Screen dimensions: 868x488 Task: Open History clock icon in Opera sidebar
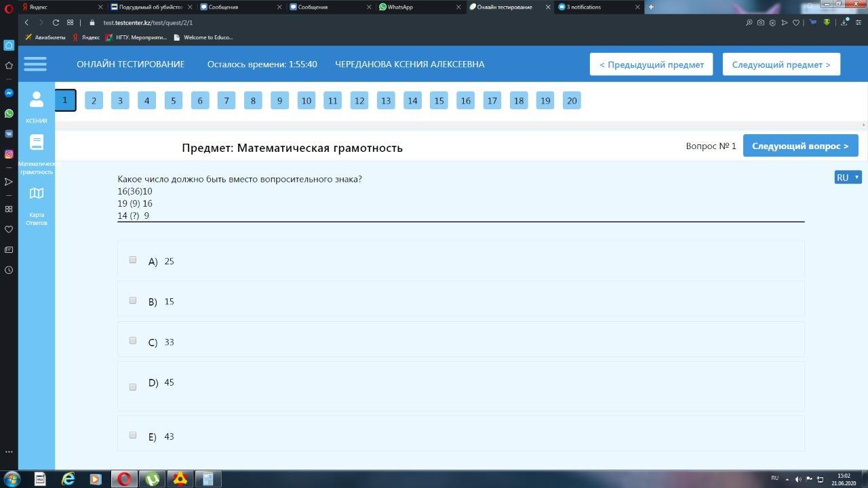[9, 270]
